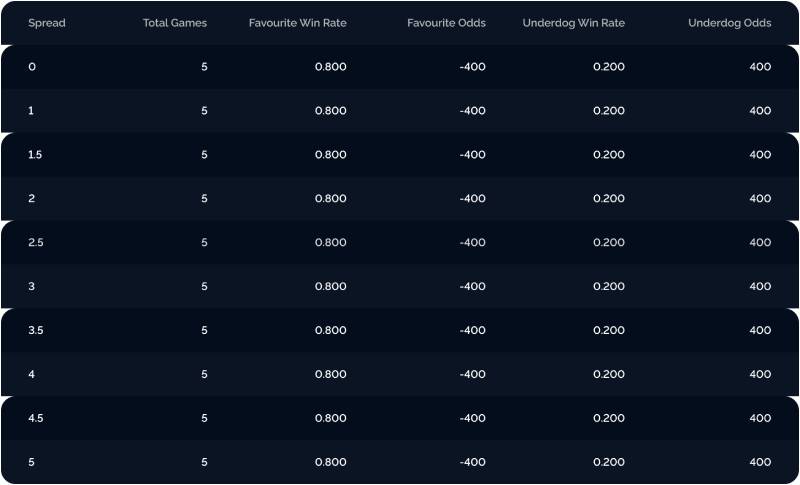The image size is (800, 485).
Task: Select Underdog Win Rate in spread 4 row
Action: (608, 374)
